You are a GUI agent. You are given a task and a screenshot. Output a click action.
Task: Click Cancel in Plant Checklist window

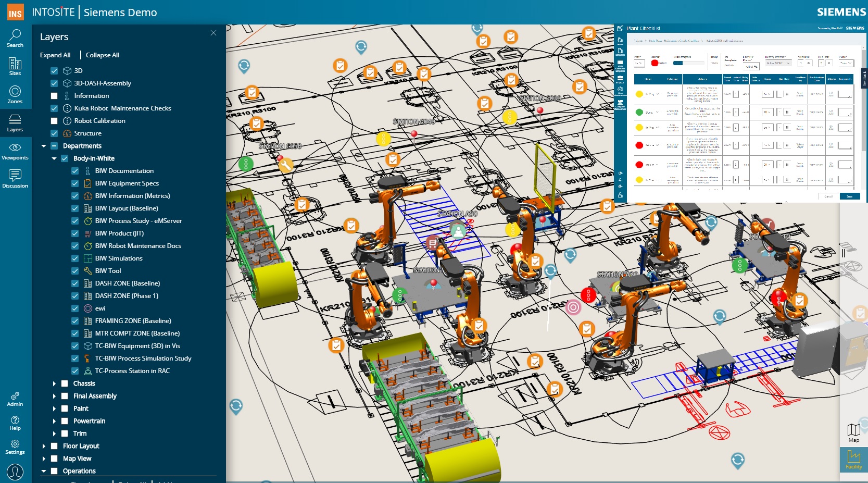pyautogui.click(x=828, y=196)
